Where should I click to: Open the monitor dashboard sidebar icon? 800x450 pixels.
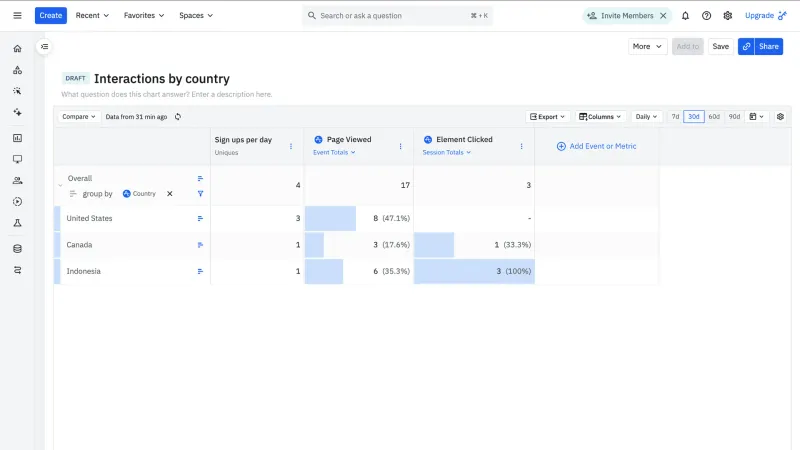(17, 159)
